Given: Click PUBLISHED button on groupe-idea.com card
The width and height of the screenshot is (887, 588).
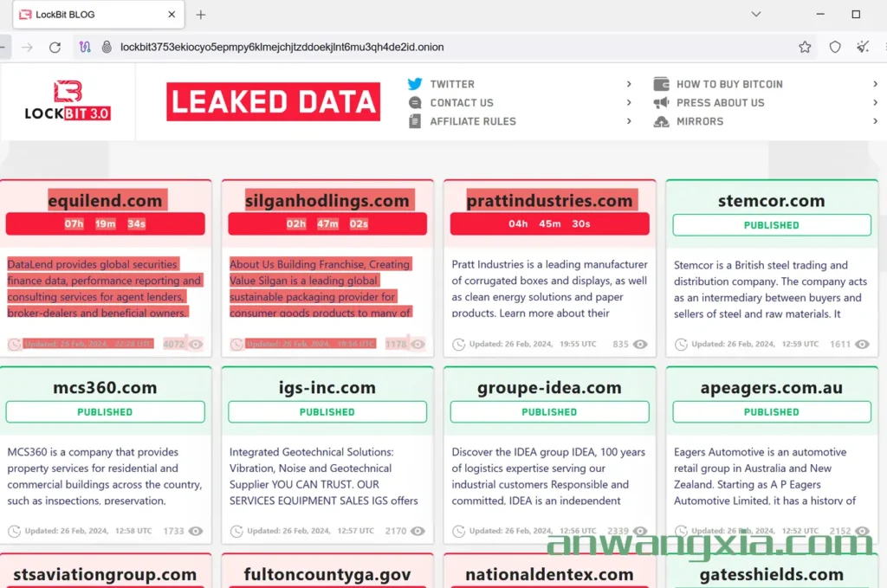Looking at the screenshot, I should (x=549, y=412).
